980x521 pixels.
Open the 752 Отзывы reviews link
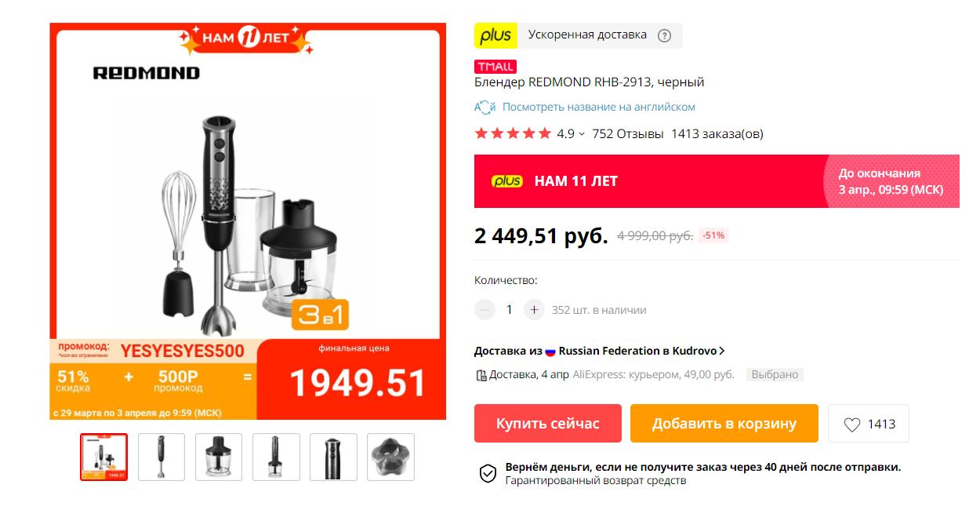point(628,133)
